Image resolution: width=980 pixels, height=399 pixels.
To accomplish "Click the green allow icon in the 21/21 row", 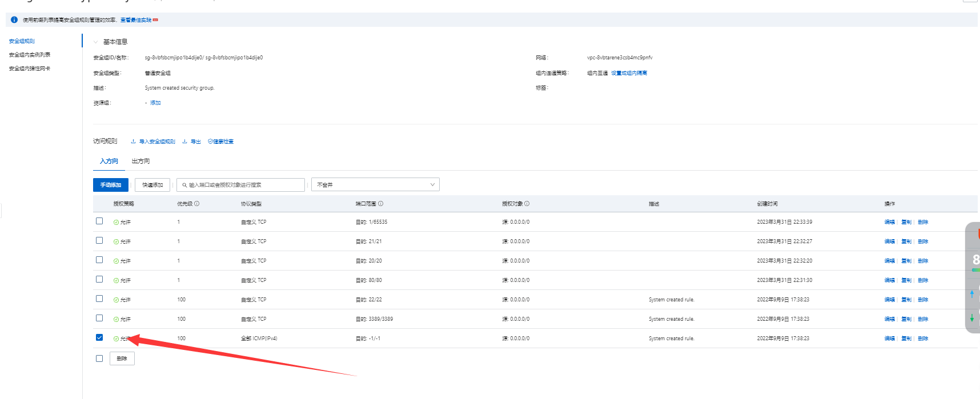I will [116, 241].
